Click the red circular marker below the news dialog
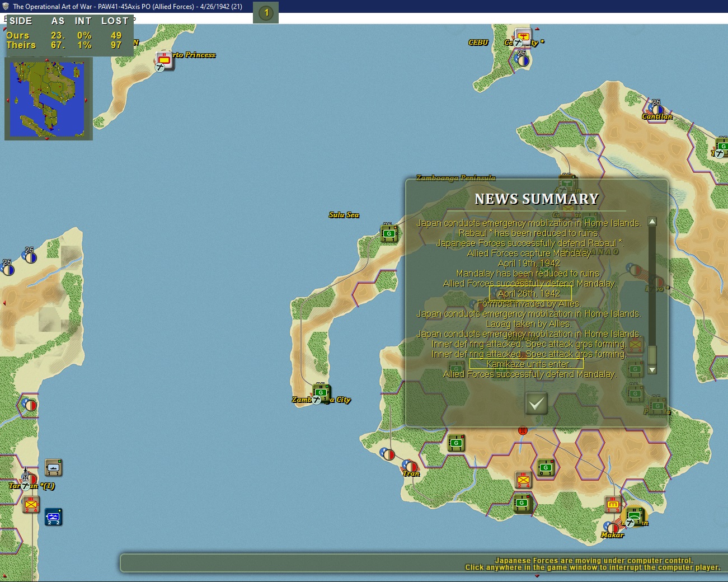 pyautogui.click(x=523, y=430)
